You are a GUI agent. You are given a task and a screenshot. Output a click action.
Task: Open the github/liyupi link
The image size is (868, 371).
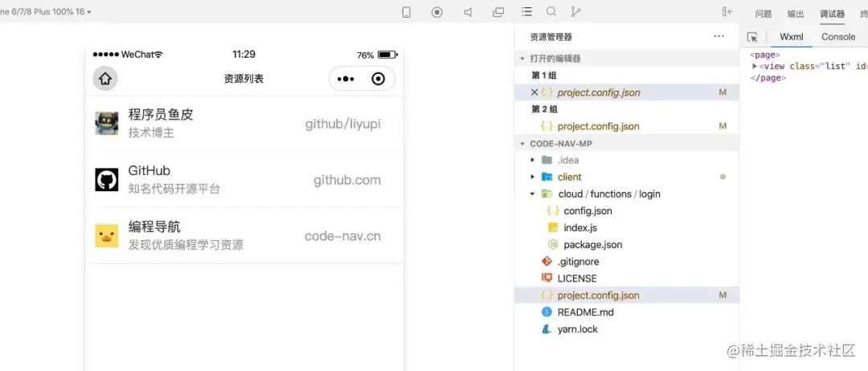(342, 124)
